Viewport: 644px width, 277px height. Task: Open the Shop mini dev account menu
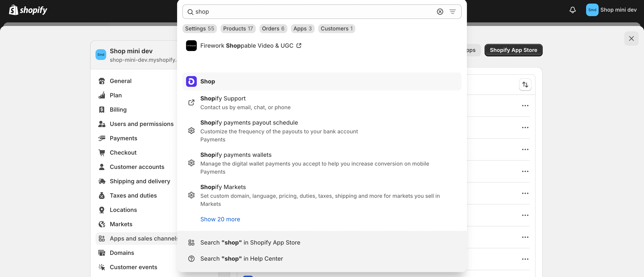[611, 10]
